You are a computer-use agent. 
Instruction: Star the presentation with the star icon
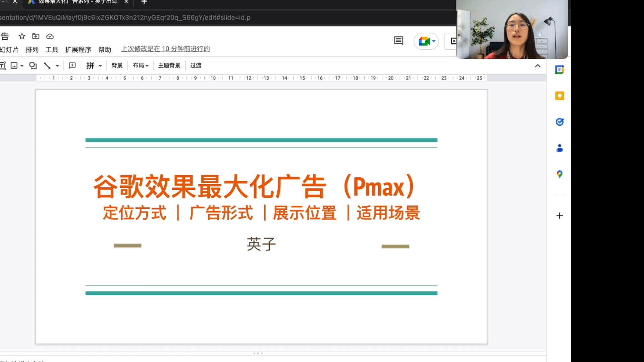[x=22, y=36]
